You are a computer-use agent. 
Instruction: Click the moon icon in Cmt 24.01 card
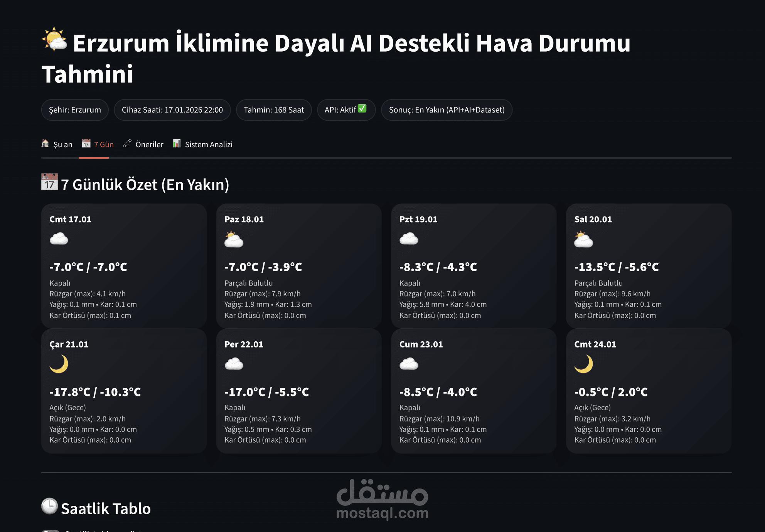click(x=583, y=364)
